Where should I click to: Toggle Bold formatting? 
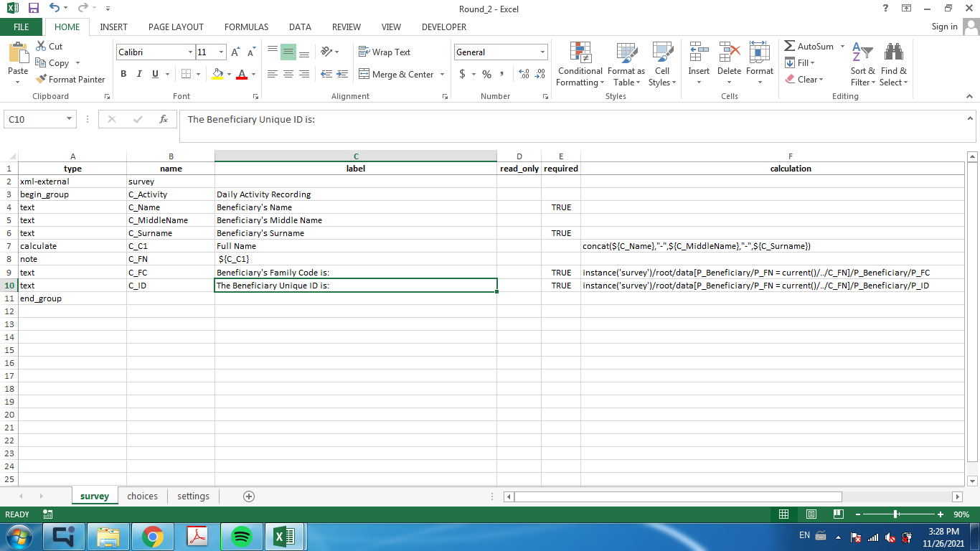tap(123, 74)
